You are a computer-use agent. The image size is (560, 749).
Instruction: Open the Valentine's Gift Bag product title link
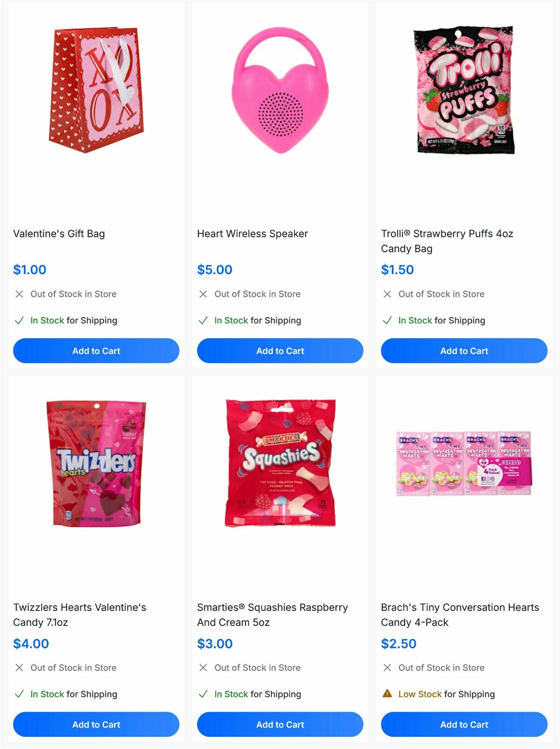(x=59, y=233)
